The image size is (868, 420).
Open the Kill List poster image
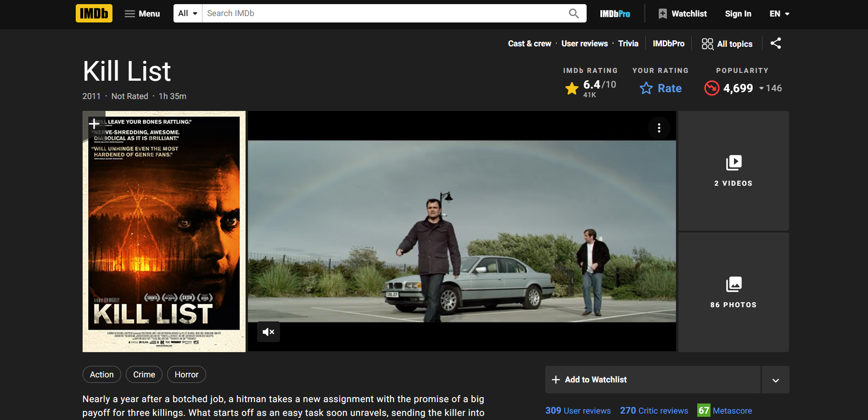164,232
